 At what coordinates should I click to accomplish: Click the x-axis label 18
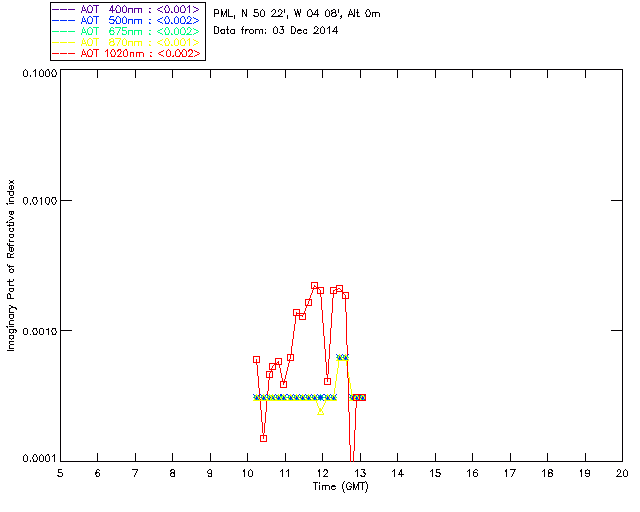(x=547, y=473)
